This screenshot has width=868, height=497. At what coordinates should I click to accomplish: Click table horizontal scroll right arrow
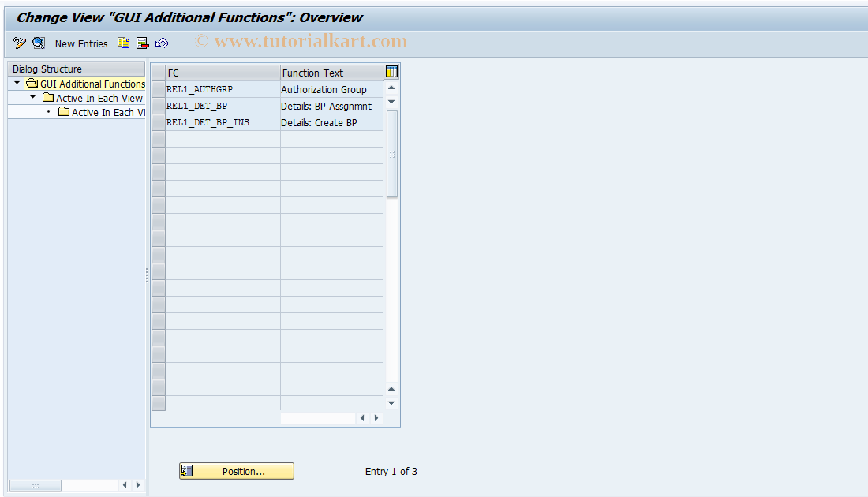376,418
